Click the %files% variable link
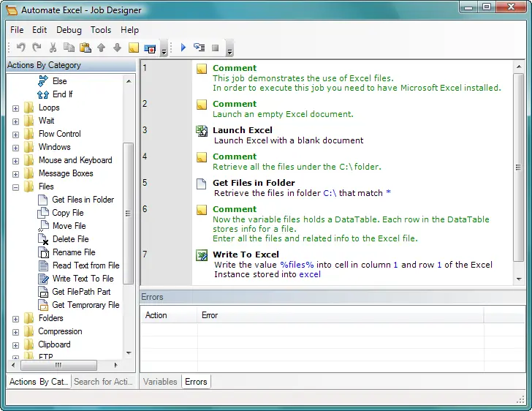The width and height of the screenshot is (532, 411). (297, 265)
